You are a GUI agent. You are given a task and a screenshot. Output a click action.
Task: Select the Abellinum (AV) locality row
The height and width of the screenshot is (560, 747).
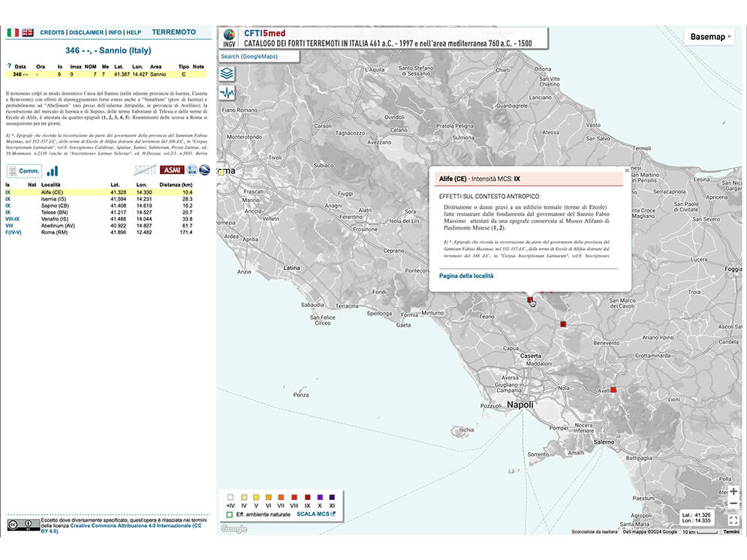[x=99, y=226]
